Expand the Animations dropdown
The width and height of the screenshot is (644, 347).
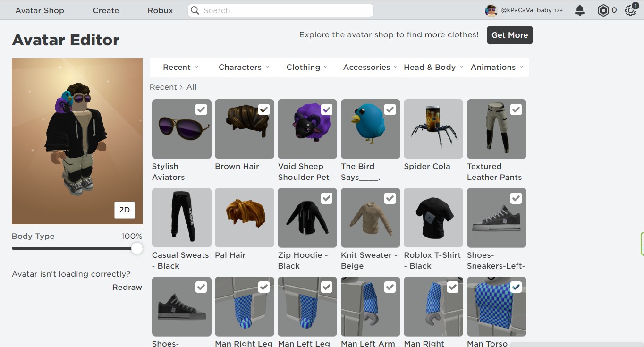click(497, 67)
